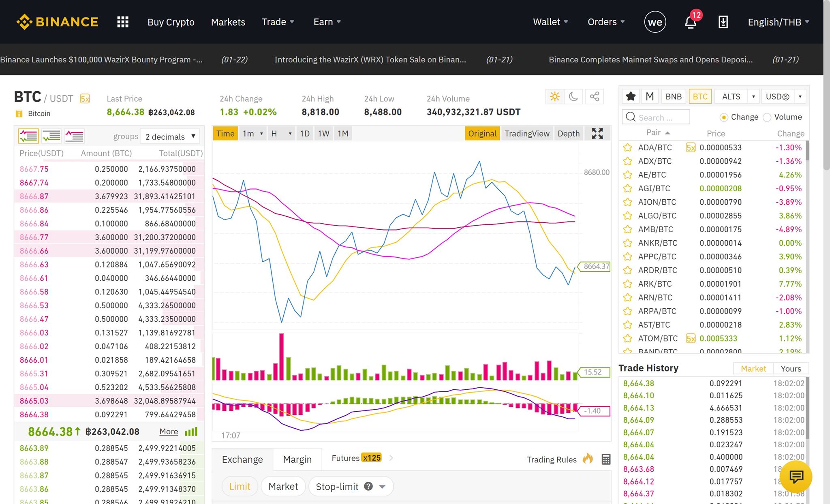Viewport: 830px width, 504px height.
Task: Click the fire icon near Trading Rules
Action: (588, 459)
